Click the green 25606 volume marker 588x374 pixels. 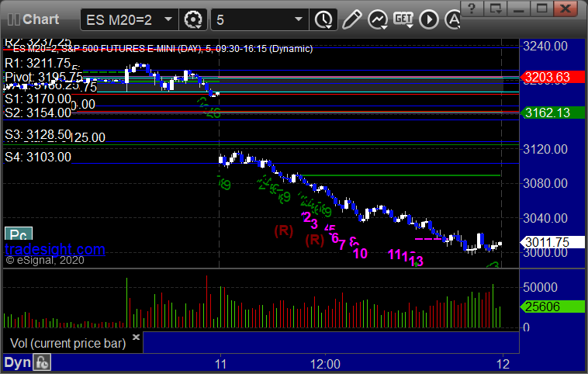tap(552, 306)
